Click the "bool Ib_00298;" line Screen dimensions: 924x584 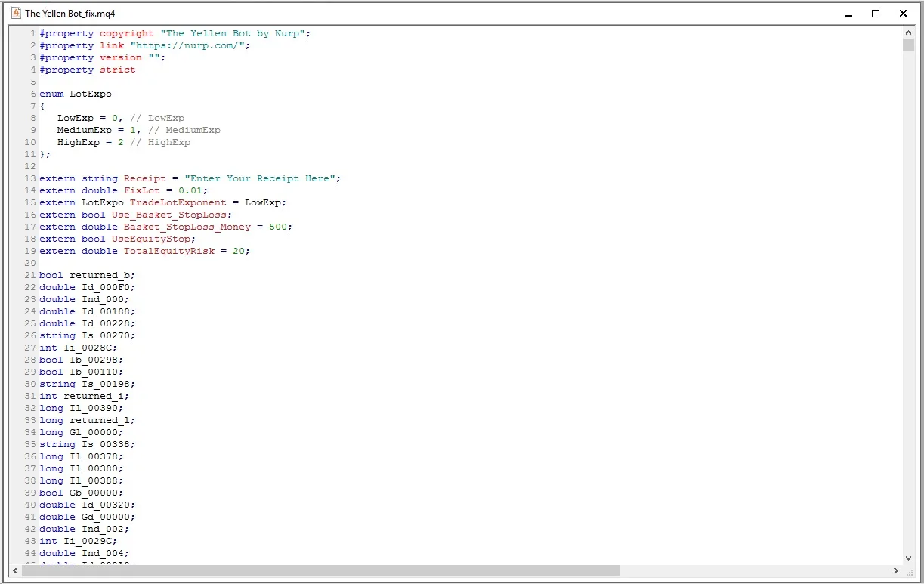82,360
